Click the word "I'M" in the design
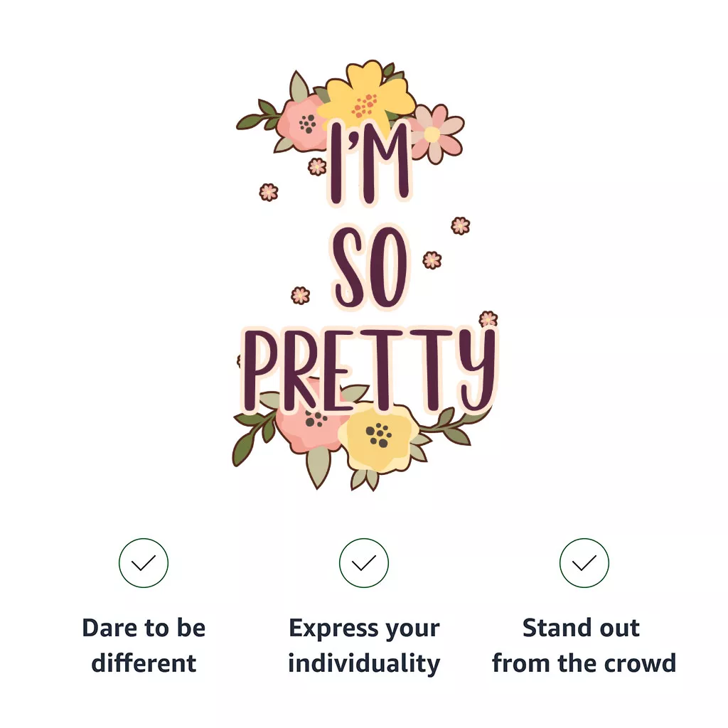 369,162
